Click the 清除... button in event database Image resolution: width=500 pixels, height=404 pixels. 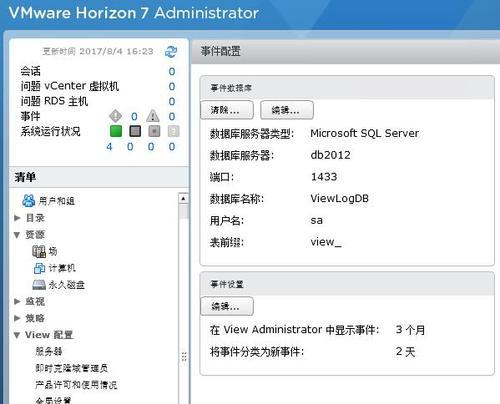coord(227,110)
